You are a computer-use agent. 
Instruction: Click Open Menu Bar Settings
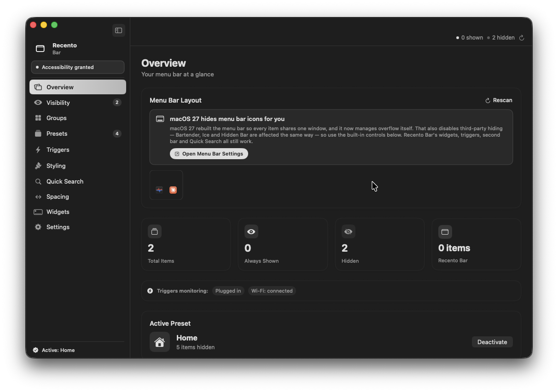(209, 154)
